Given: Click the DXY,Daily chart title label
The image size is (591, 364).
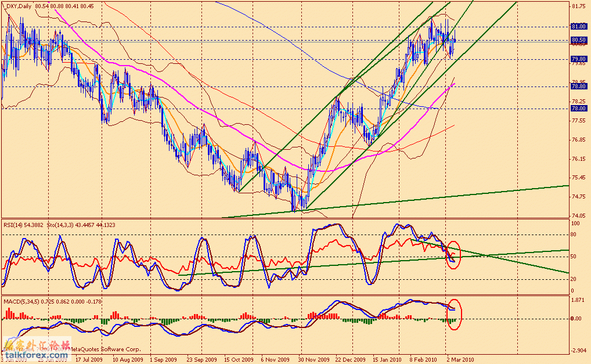Looking at the screenshot, I should [17, 6].
